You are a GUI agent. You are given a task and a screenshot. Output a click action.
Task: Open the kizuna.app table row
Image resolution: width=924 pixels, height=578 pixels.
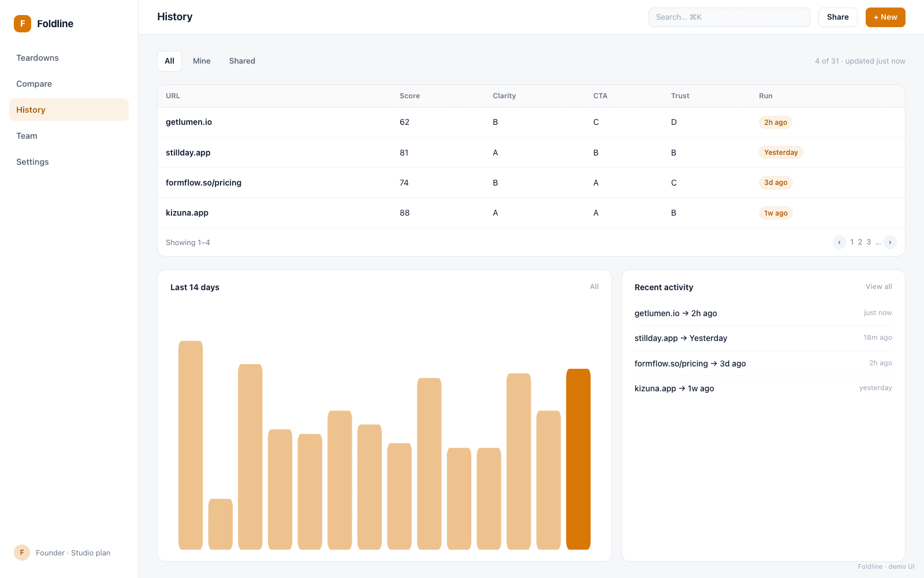(x=531, y=213)
